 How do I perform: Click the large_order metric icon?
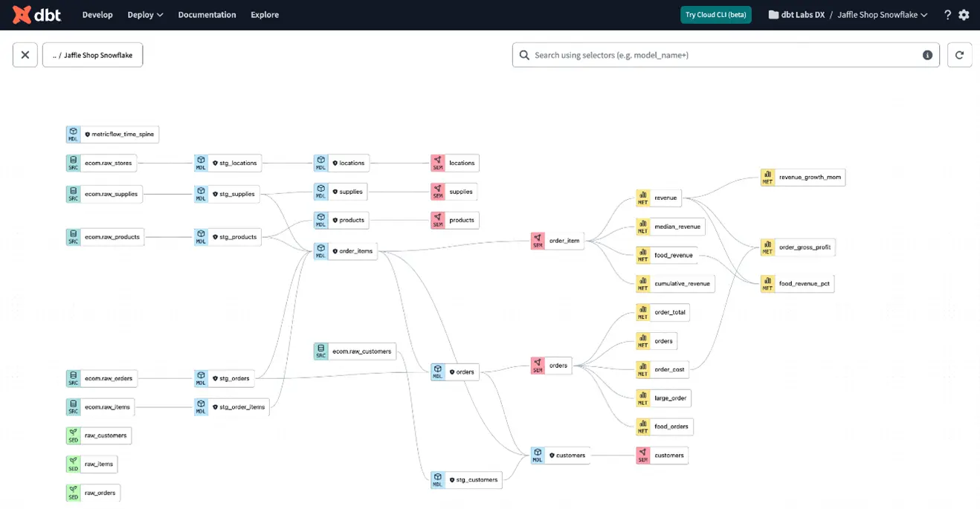tap(643, 398)
